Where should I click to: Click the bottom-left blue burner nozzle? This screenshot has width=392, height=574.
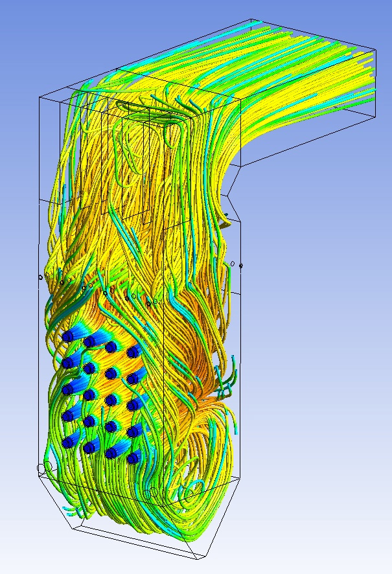(67, 442)
